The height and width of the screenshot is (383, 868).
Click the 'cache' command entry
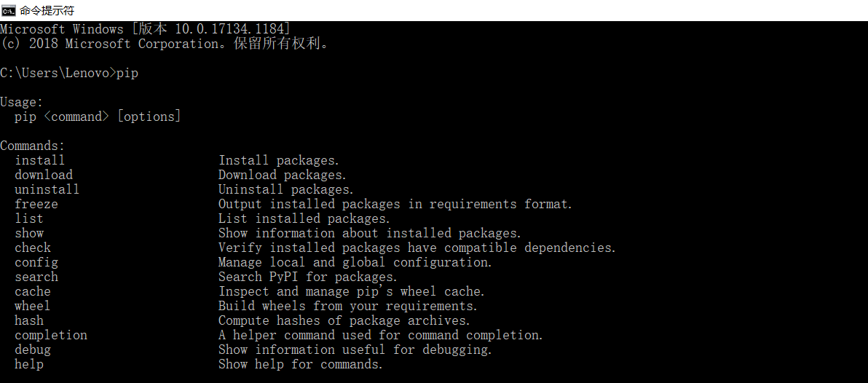pyautogui.click(x=33, y=292)
